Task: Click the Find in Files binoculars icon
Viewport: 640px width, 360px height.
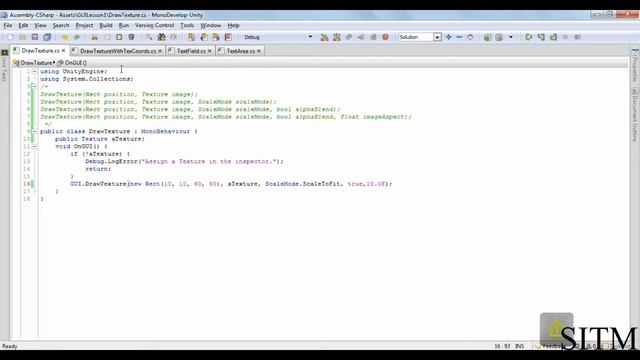Action: point(161,37)
